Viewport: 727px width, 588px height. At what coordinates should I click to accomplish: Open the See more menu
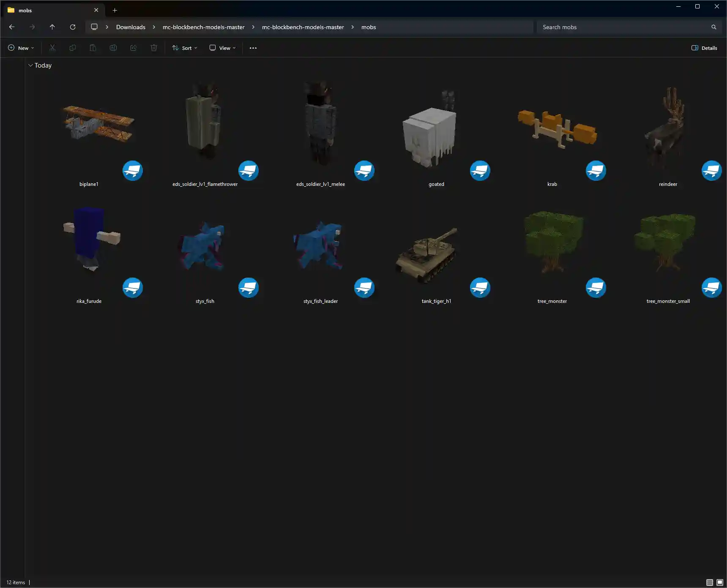click(253, 48)
